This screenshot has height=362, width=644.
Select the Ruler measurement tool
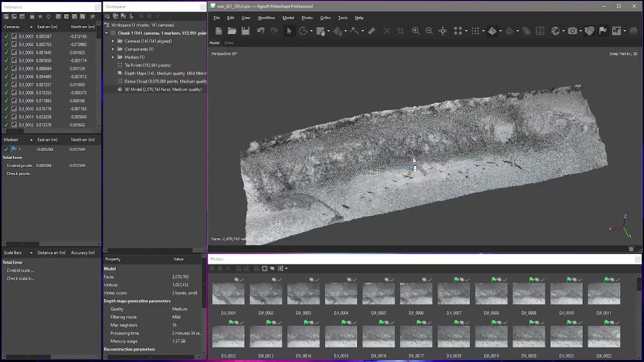tap(371, 31)
